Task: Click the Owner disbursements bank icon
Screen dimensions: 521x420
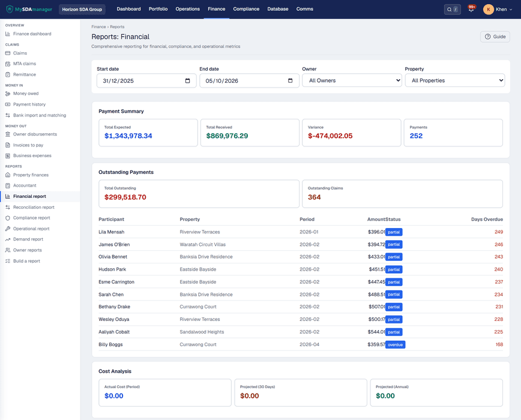Action: pos(8,134)
